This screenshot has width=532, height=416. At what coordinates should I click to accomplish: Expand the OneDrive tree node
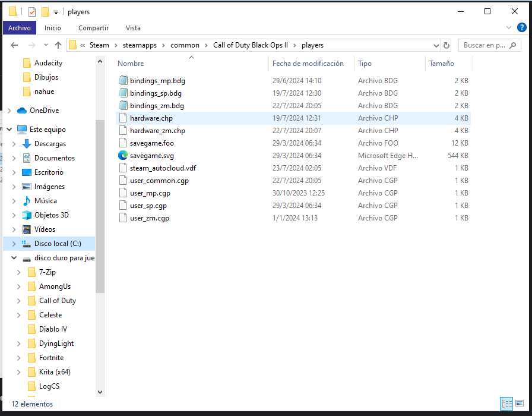(x=9, y=111)
